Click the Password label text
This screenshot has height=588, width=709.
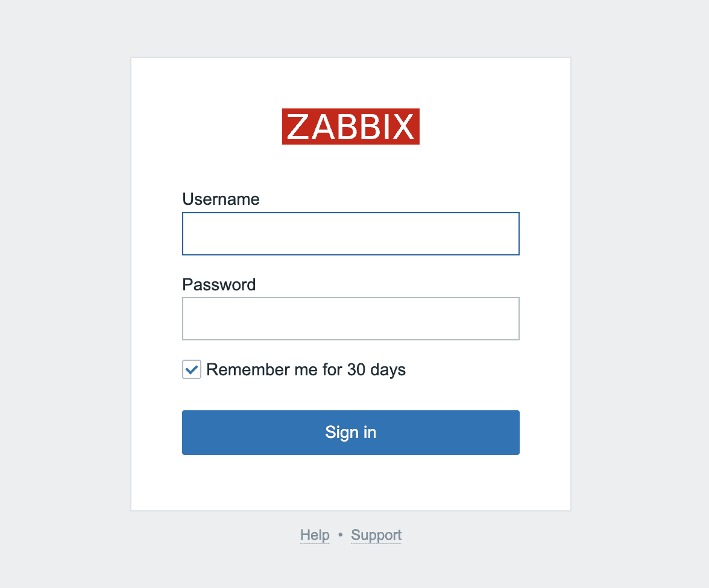coord(219,284)
